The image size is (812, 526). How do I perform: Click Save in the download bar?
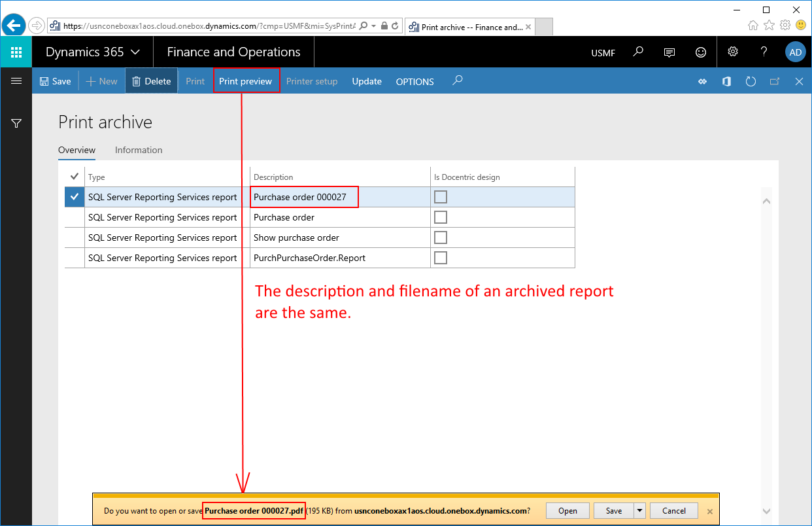coord(614,511)
